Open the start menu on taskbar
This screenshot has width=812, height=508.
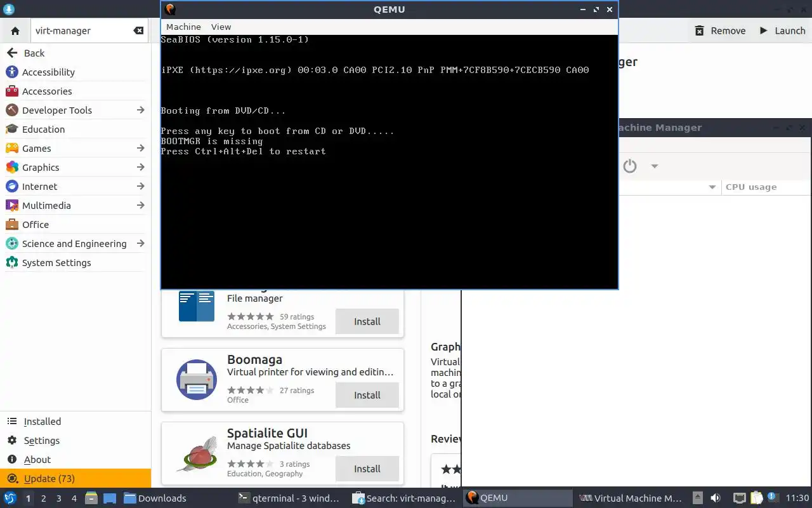10,498
